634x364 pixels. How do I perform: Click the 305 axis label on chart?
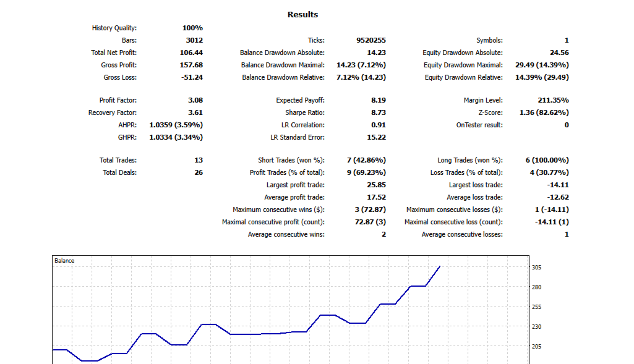click(x=536, y=268)
